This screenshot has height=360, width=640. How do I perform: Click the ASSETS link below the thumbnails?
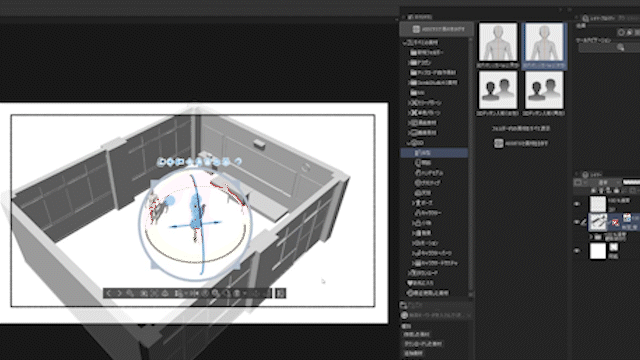(x=521, y=143)
